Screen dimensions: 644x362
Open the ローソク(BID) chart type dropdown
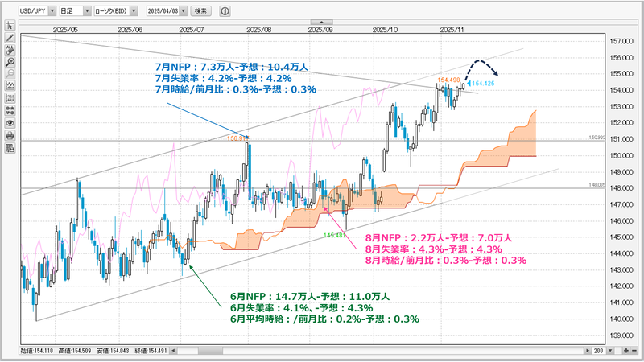click(134, 11)
